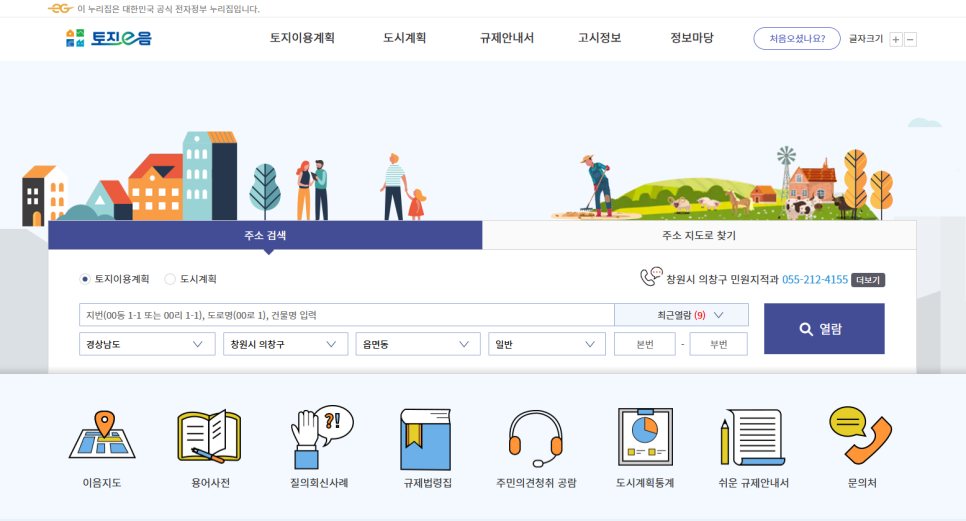Focus the 부번 number field
The height and width of the screenshot is (521, 966).
[718, 344]
